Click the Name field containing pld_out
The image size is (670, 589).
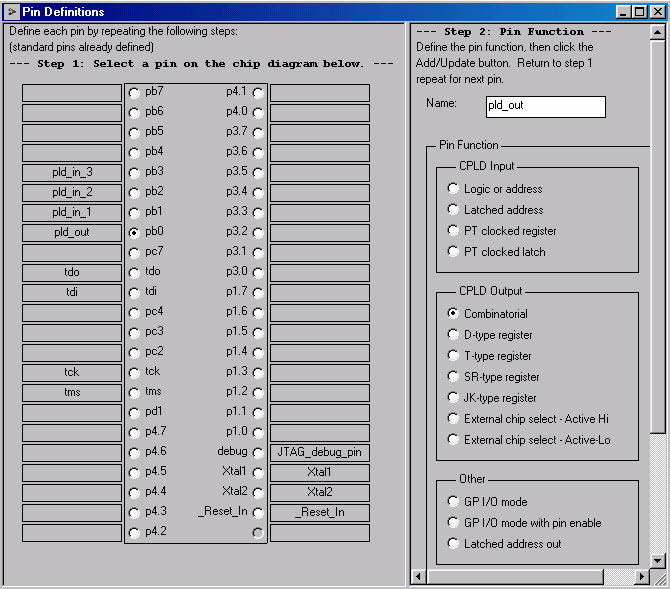pos(545,106)
